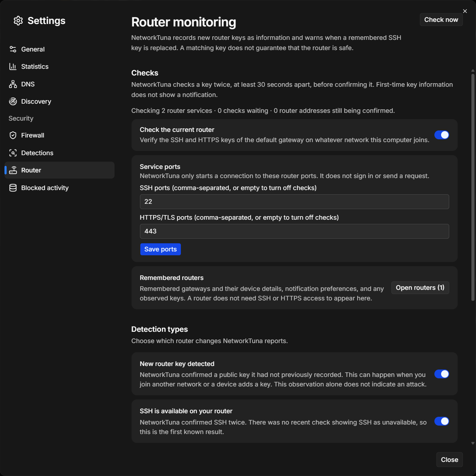The height and width of the screenshot is (476, 476).
Task: Switch to DNS settings
Action: [x=60, y=84]
